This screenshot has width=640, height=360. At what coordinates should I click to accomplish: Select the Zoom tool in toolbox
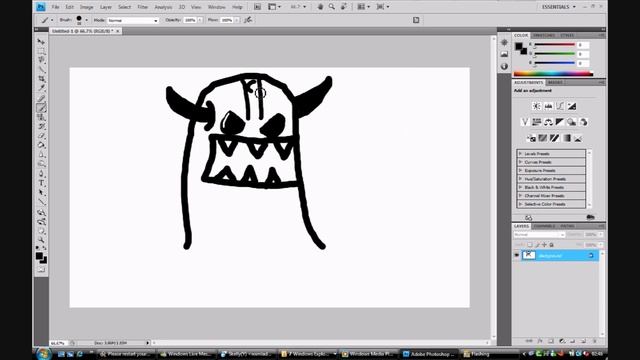click(41, 240)
